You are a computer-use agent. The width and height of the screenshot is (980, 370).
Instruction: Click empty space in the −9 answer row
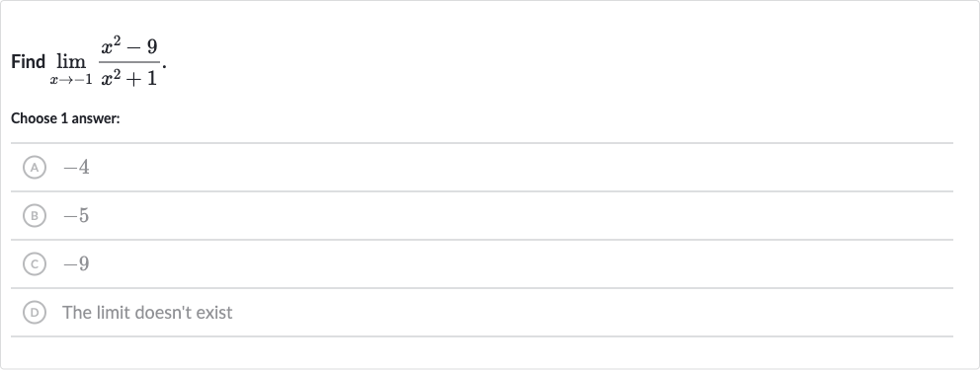pyautogui.click(x=500, y=263)
